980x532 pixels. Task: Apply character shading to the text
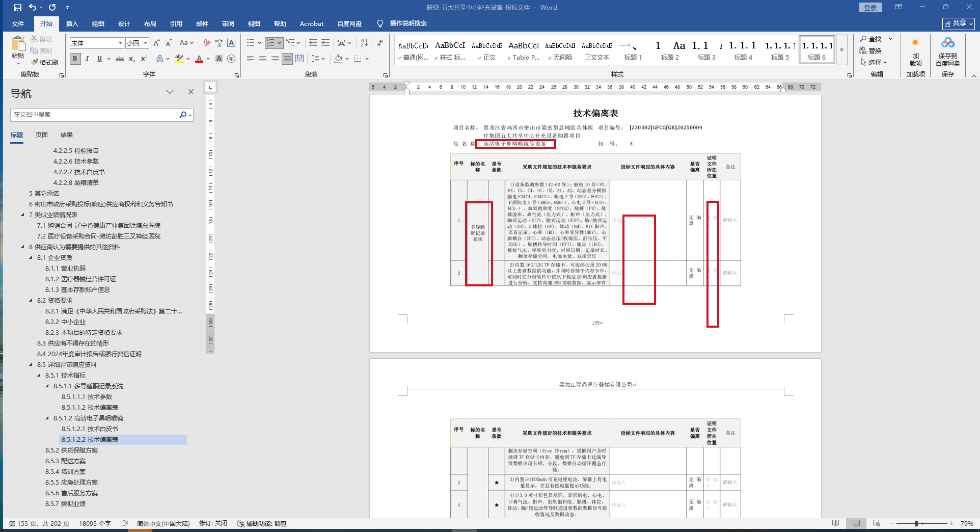pyautogui.click(x=219, y=59)
